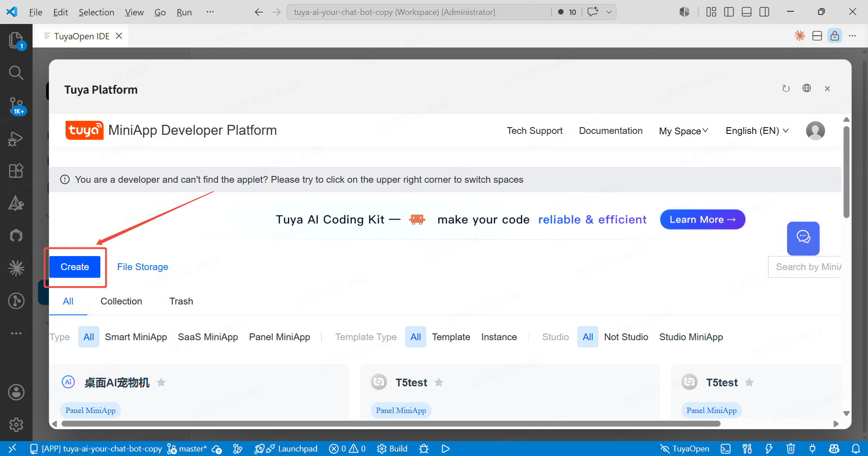Expand chat dropdown arrow in title bar
The width and height of the screenshot is (868, 456).
609,12
